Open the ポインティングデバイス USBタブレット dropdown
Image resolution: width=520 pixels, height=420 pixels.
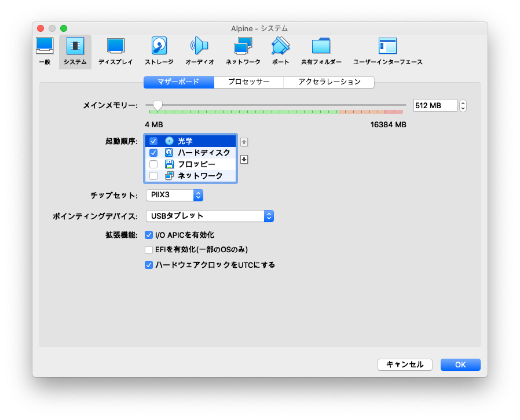click(210, 216)
